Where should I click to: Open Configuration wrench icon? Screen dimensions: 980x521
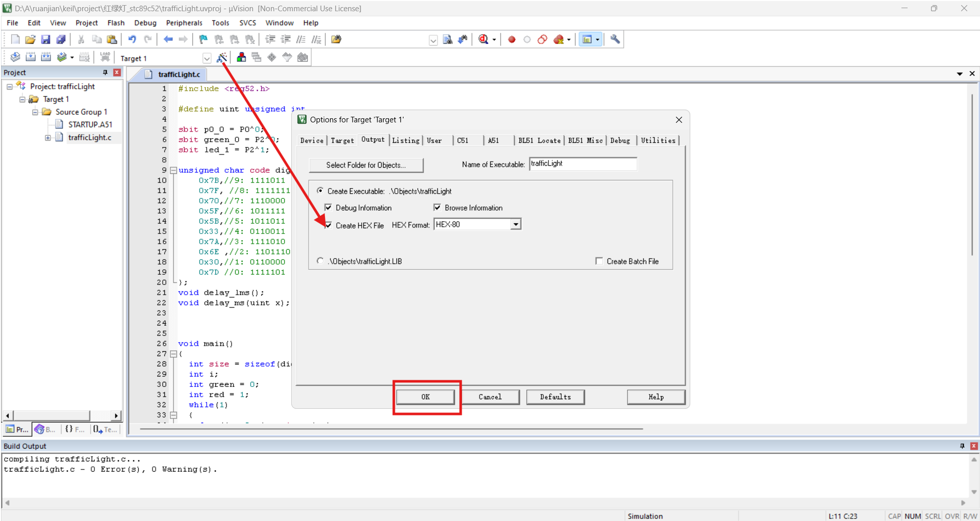click(615, 39)
